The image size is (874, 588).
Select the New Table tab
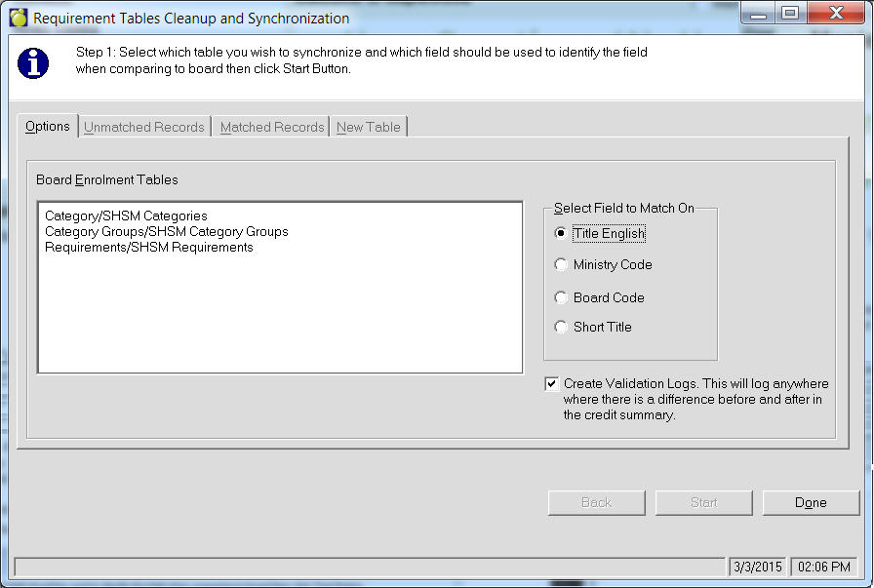(x=368, y=128)
